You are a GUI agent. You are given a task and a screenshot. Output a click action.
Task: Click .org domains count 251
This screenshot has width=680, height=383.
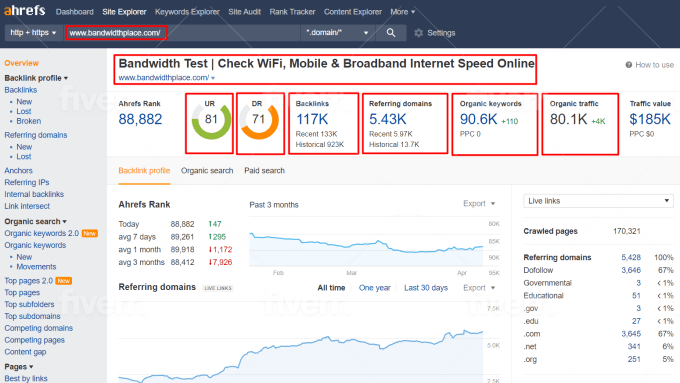(634, 359)
